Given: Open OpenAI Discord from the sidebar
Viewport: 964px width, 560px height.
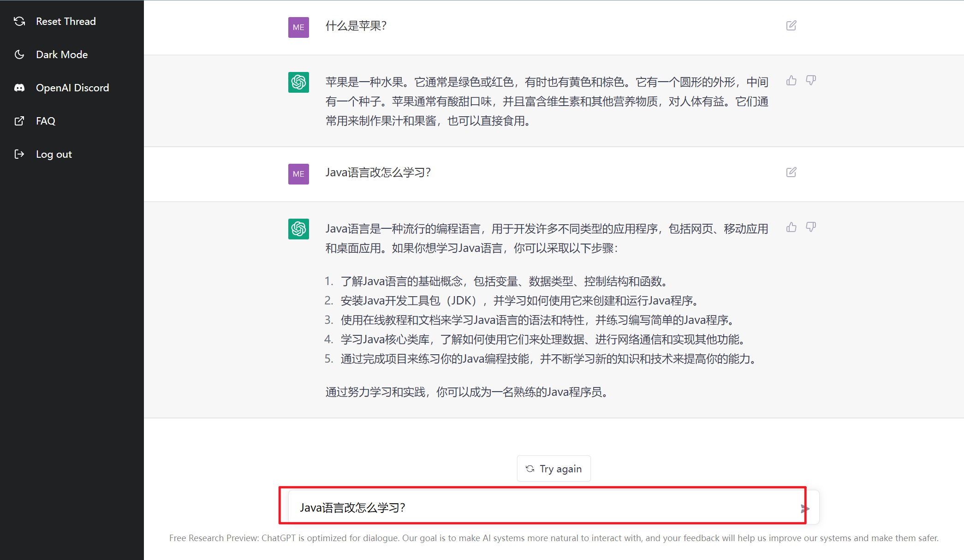Looking at the screenshot, I should (x=72, y=88).
